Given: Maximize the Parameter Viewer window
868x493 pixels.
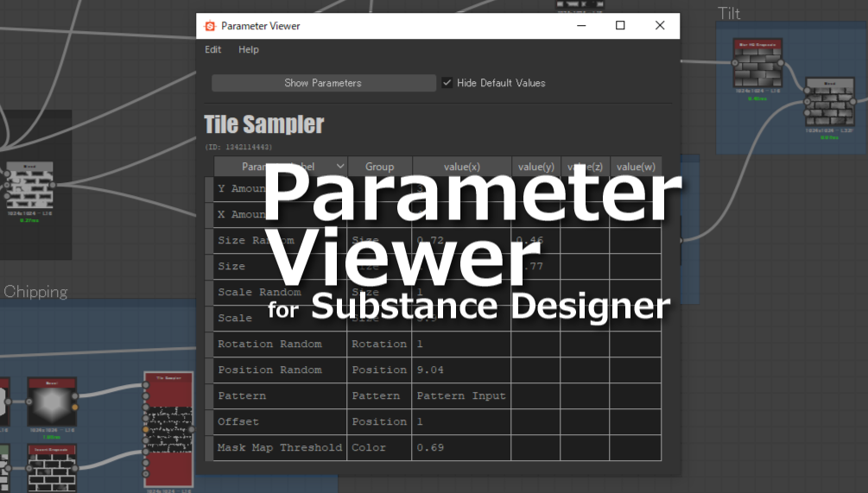Looking at the screenshot, I should pyautogui.click(x=620, y=25).
